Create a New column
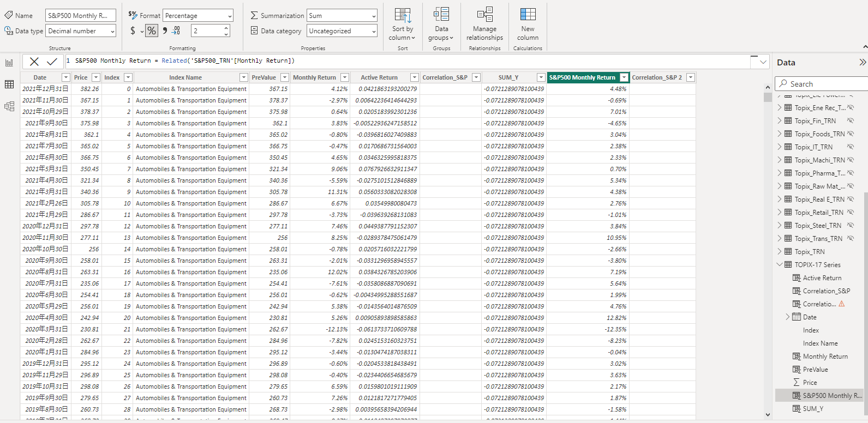Screen dimensions: 868x423 click(x=528, y=25)
